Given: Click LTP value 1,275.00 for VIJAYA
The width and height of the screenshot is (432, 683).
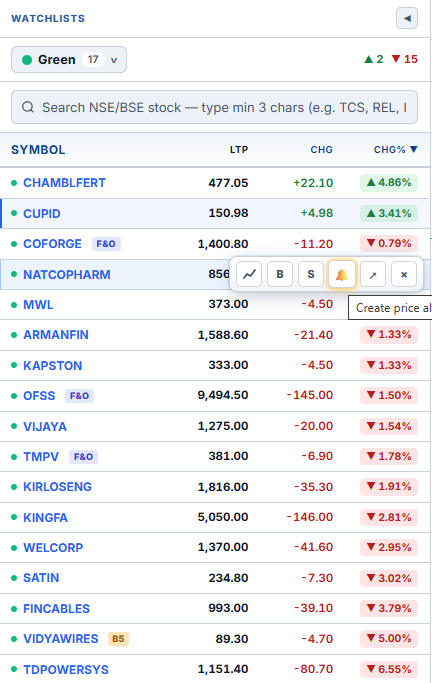Looking at the screenshot, I should click(223, 426).
